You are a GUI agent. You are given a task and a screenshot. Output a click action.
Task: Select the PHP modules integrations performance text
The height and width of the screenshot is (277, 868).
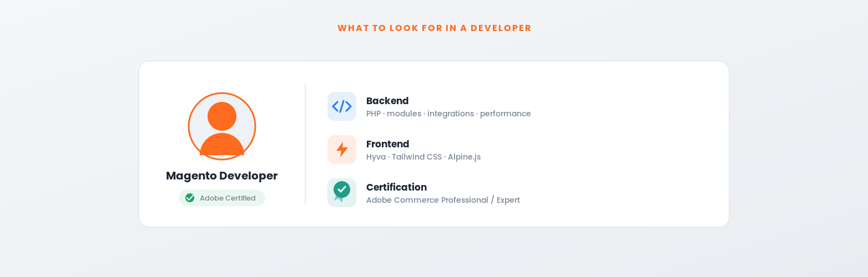tap(448, 114)
